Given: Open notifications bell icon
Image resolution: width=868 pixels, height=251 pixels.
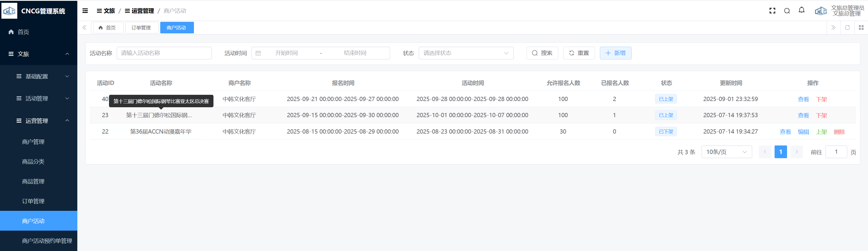Looking at the screenshot, I should coord(802,10).
